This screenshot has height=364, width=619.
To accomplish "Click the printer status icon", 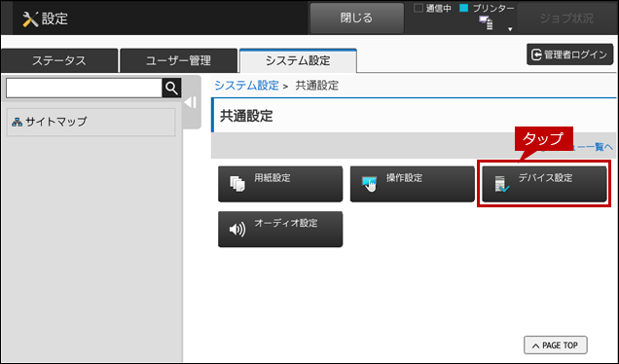I will point(486,23).
